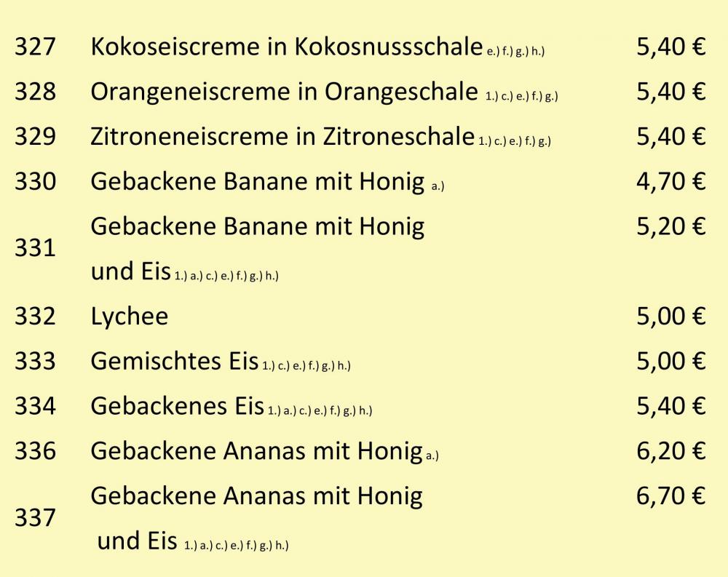Click item number 327
728x577 pixels.
tap(35, 47)
